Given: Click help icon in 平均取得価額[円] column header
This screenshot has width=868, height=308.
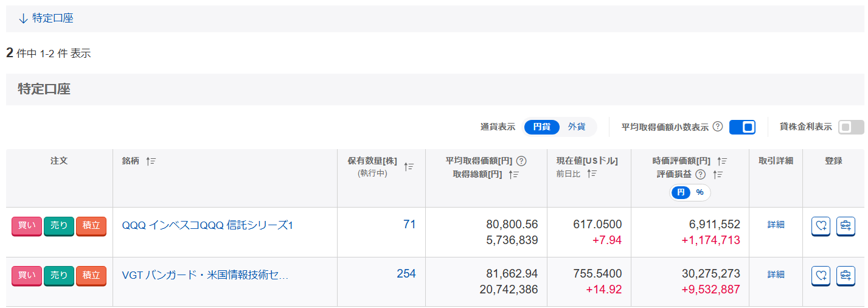Looking at the screenshot, I should click(x=521, y=161).
